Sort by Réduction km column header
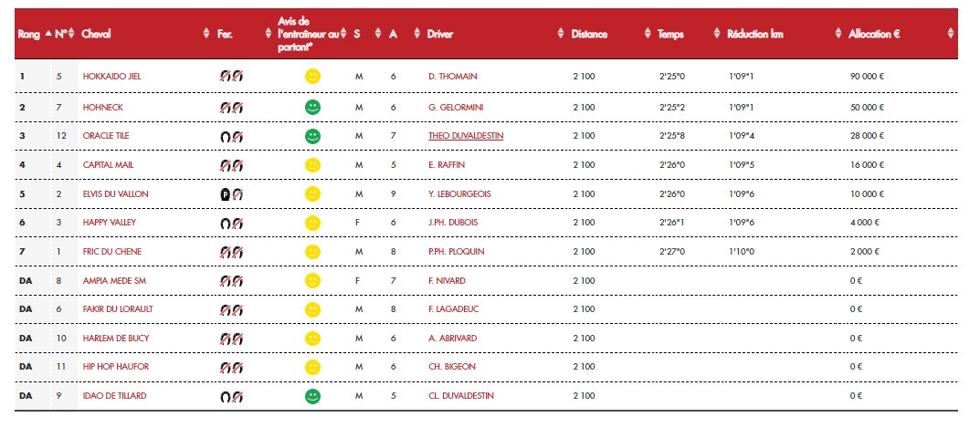Screen dimensions: 980x428 pos(754,34)
